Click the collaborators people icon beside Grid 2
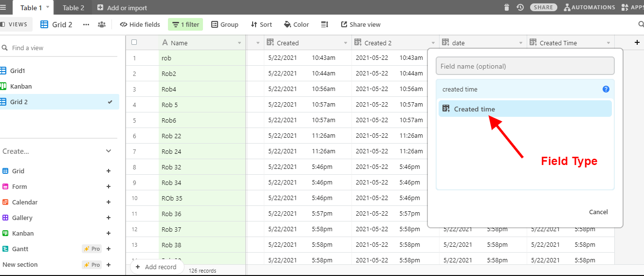644x276 pixels. click(x=101, y=24)
